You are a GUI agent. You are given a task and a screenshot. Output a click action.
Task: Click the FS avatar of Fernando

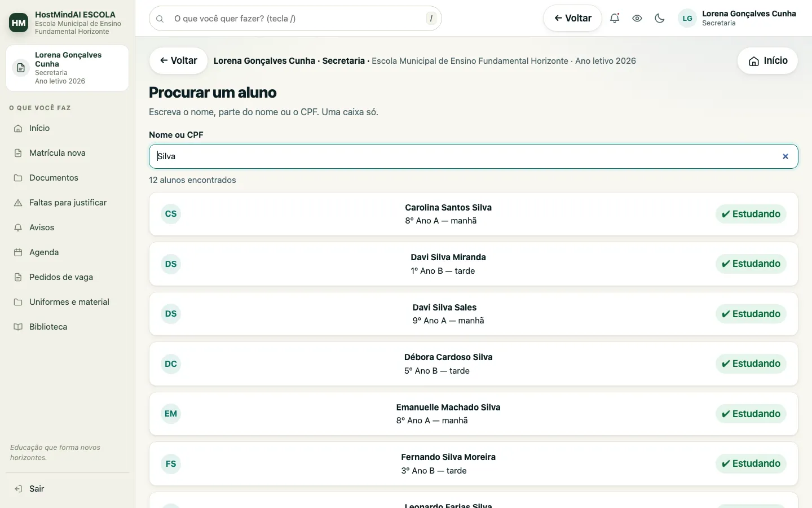tap(171, 464)
